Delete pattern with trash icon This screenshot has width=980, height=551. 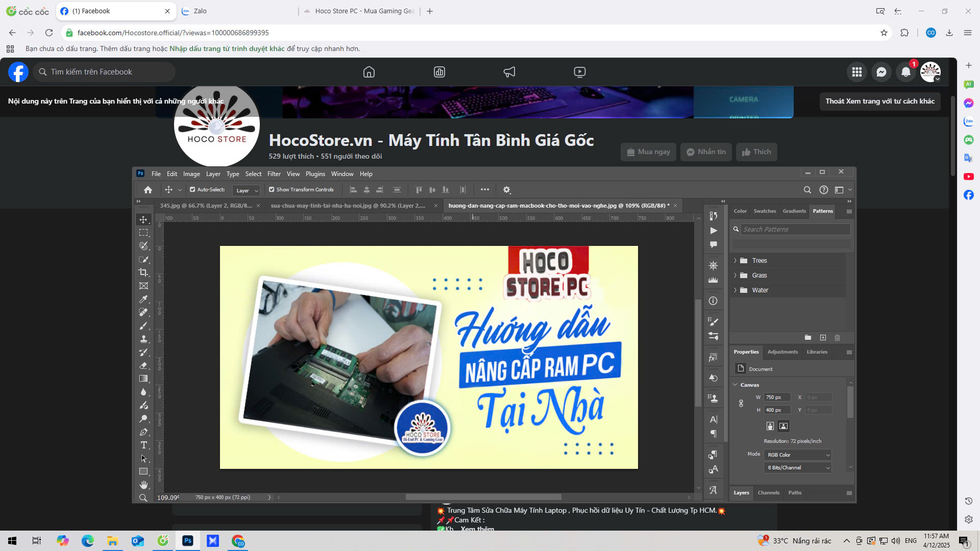pyautogui.click(x=837, y=337)
